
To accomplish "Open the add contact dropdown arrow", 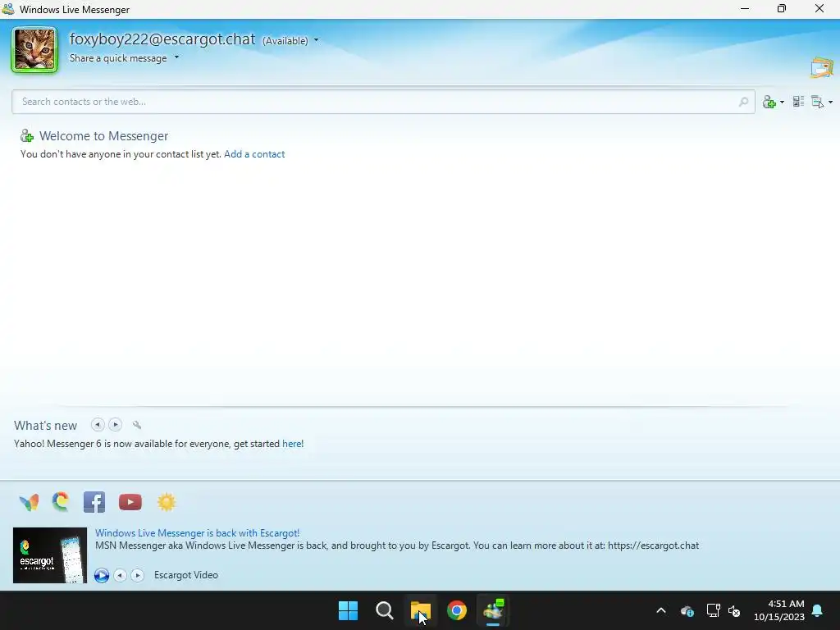I will click(x=782, y=102).
